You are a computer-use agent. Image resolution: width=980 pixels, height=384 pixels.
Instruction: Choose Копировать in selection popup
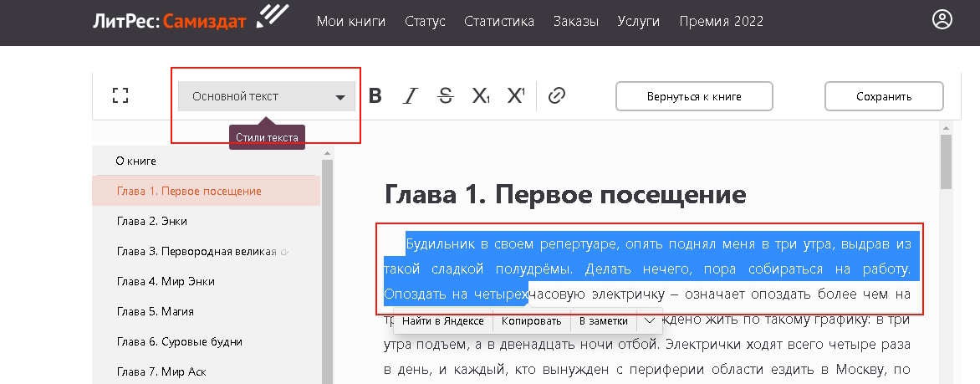click(531, 320)
